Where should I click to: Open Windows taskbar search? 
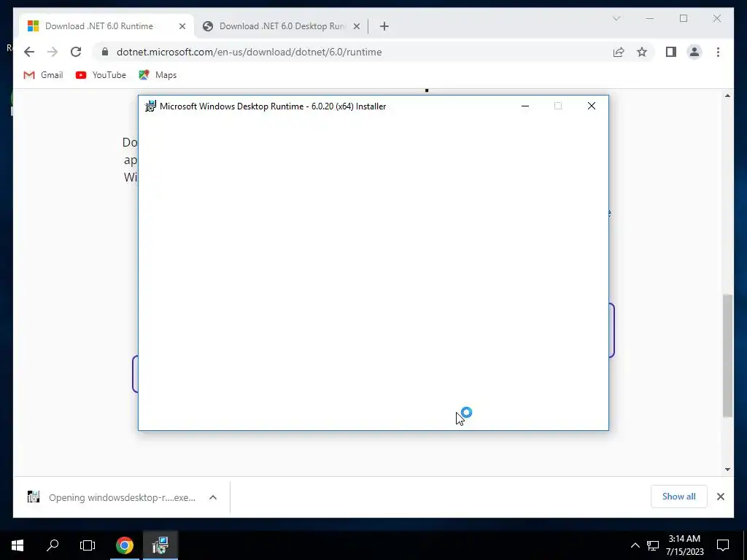pyautogui.click(x=53, y=545)
